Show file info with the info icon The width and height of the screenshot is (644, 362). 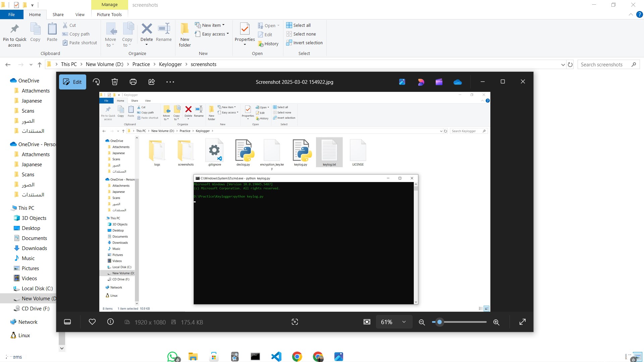click(x=110, y=322)
